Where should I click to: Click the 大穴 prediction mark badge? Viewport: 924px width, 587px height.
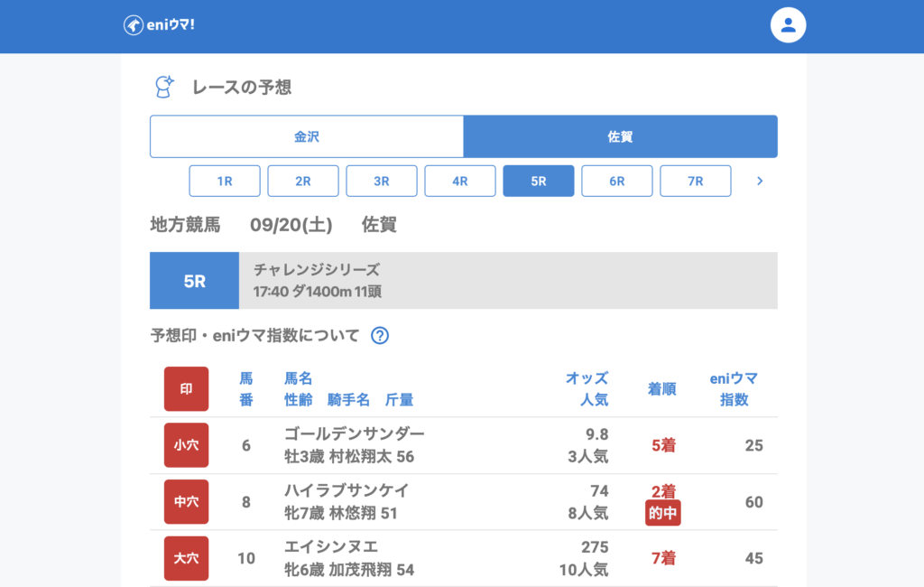pyautogui.click(x=186, y=558)
